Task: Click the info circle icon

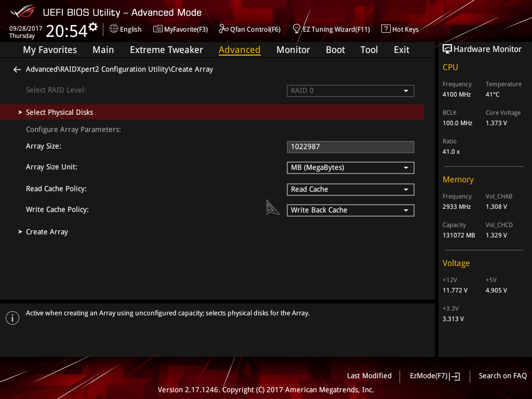Action: (x=12, y=318)
